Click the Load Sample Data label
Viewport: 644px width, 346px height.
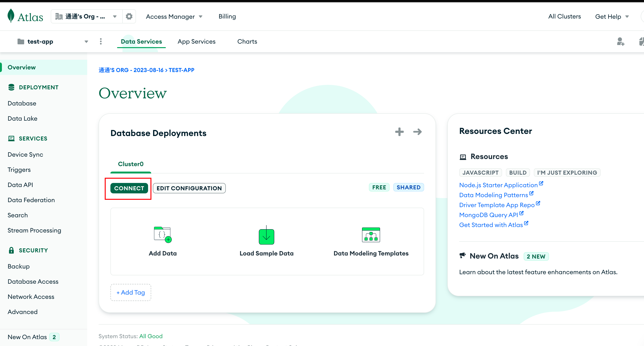(x=267, y=254)
